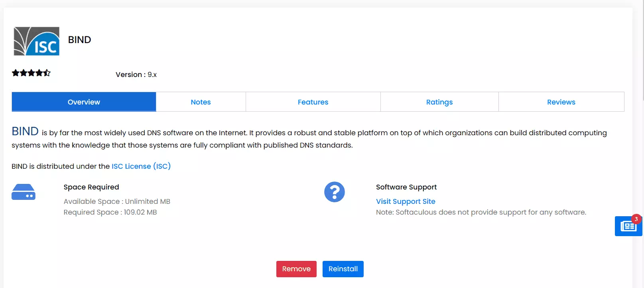644x288 pixels.
Task: Click 'Available Space : Unlimited MB' text
Action: coord(117,201)
